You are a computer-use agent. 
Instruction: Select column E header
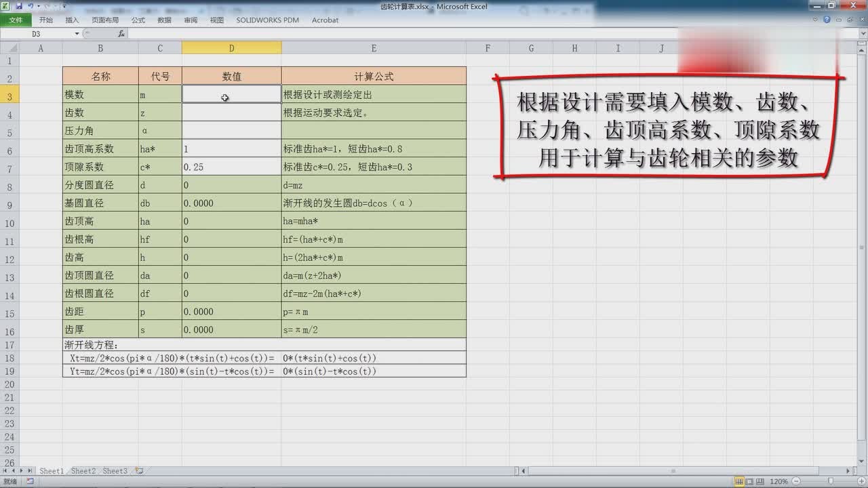[374, 48]
